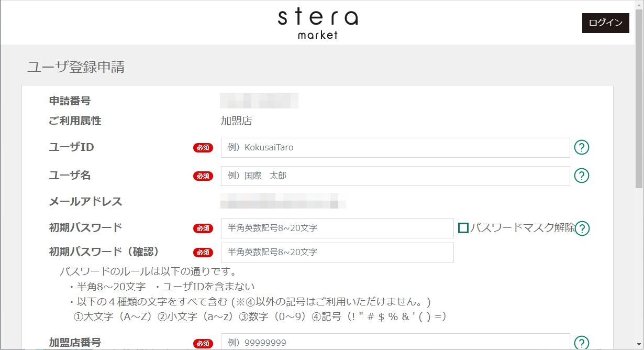Click the vertical scrollbar thumb

(x=639, y=99)
